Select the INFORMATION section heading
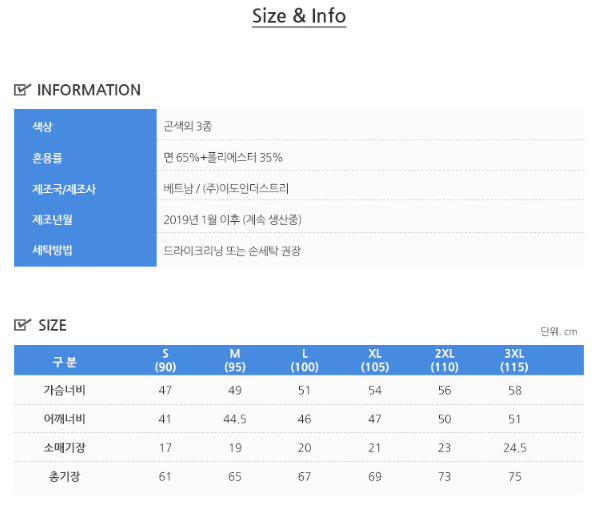Screen dimensions: 596x529 [89, 90]
